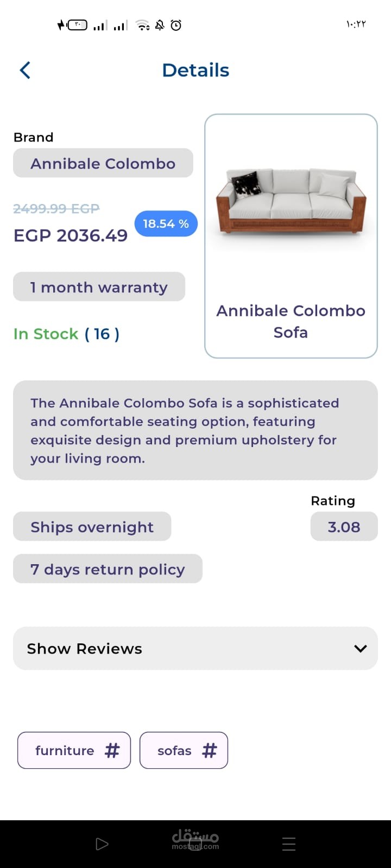
Task: Click the Show Reviews chevron arrow
Action: point(360,649)
